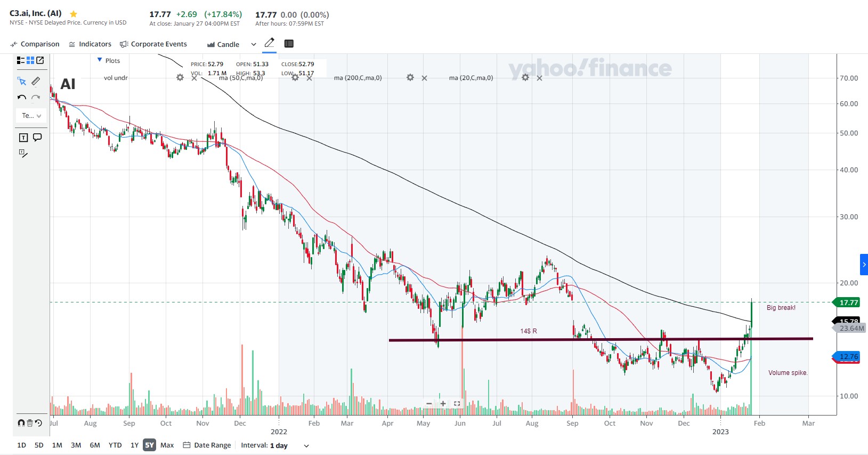
Task: Clear all drawings with trash icon
Action: pos(30,423)
